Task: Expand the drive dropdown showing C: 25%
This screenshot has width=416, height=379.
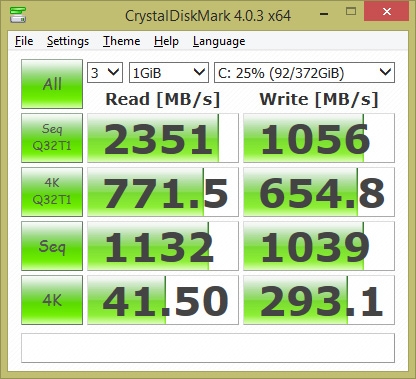Action: coord(304,72)
